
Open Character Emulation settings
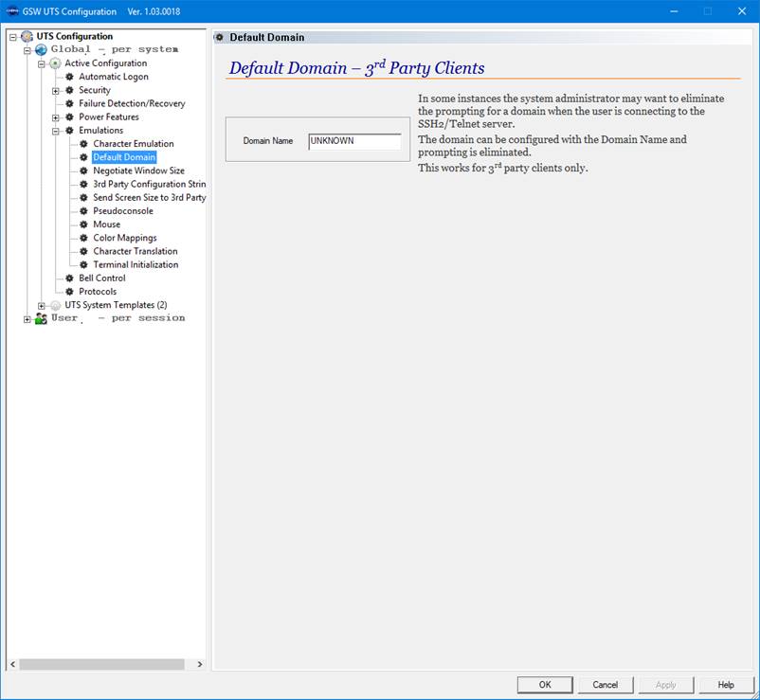(134, 144)
